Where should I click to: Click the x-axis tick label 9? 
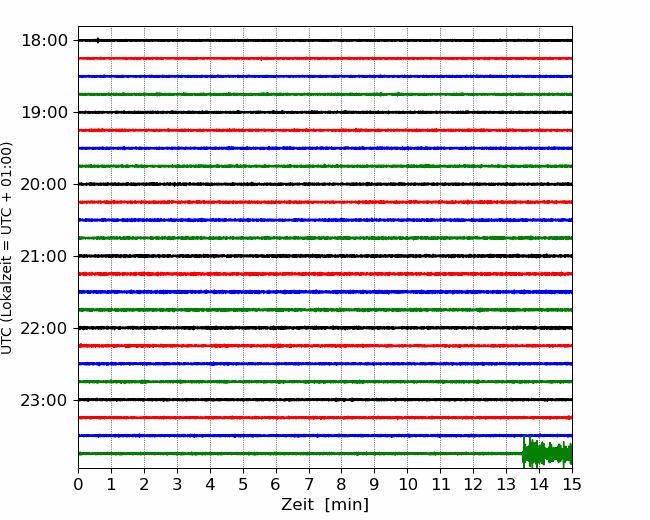pos(375,484)
